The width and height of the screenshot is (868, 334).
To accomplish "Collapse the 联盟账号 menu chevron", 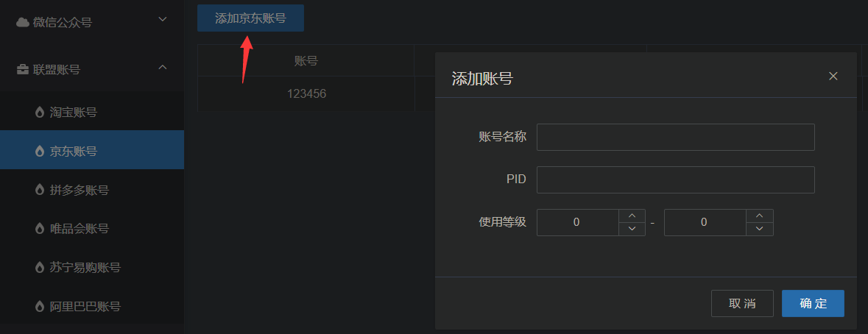I will [163, 67].
